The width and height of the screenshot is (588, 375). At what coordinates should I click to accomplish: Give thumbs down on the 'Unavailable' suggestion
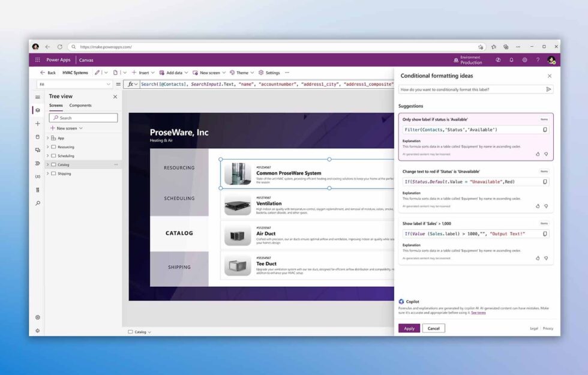pos(545,205)
